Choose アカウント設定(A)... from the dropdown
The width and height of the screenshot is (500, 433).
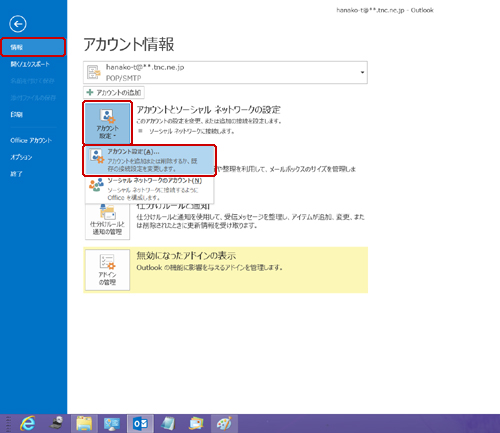[x=149, y=160]
